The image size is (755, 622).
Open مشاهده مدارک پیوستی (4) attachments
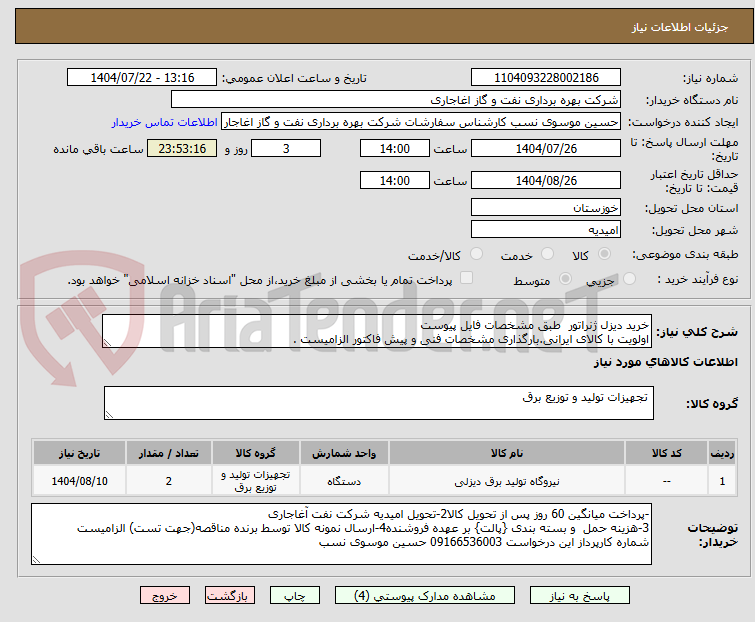(x=425, y=596)
